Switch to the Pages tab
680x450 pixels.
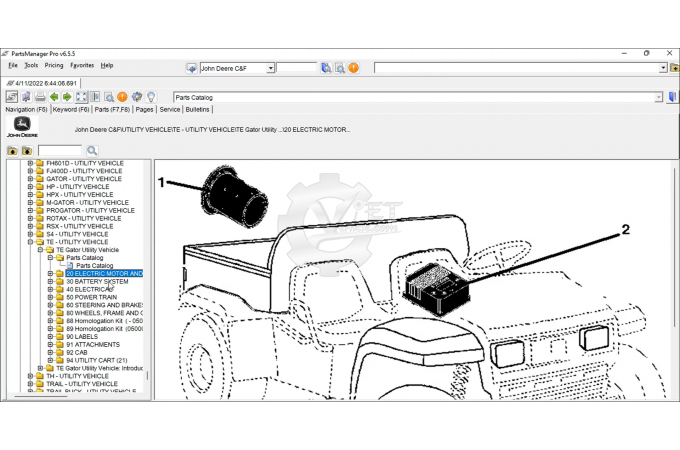point(144,109)
